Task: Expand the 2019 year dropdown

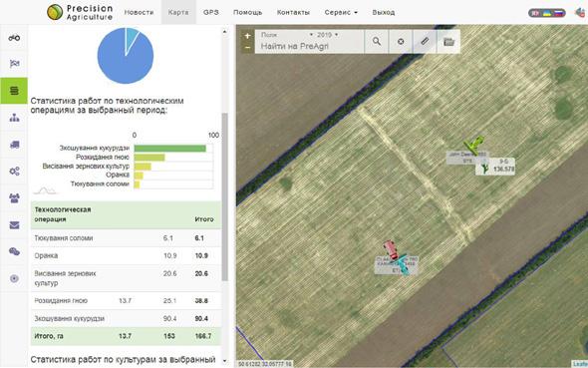Action: click(x=327, y=35)
